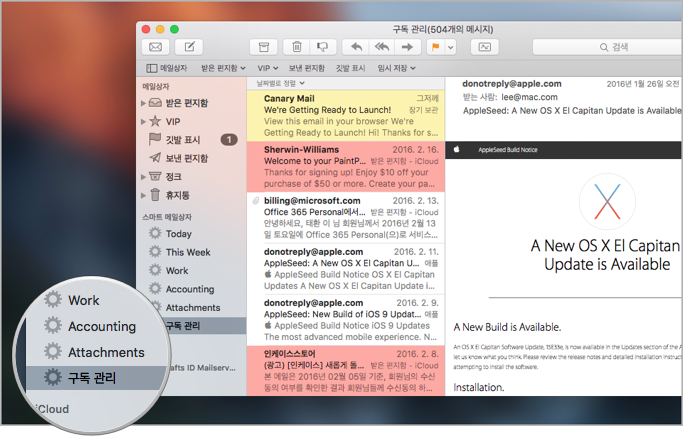Click the search field

(x=608, y=47)
